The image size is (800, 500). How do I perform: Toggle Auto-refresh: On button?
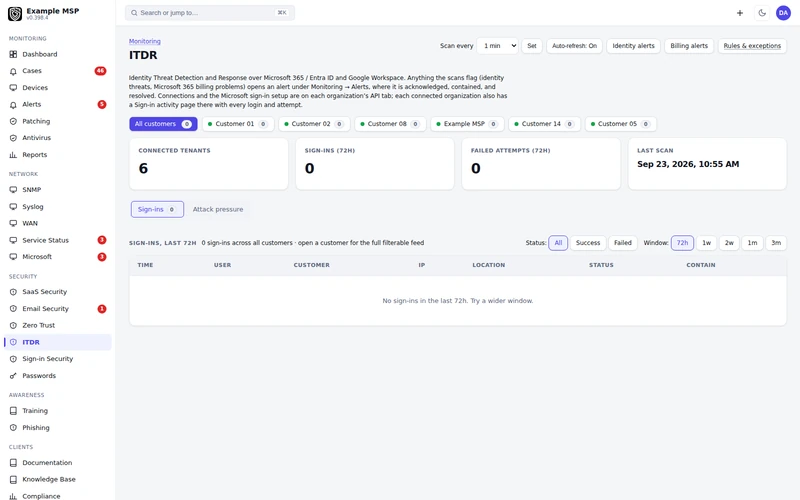pos(574,46)
